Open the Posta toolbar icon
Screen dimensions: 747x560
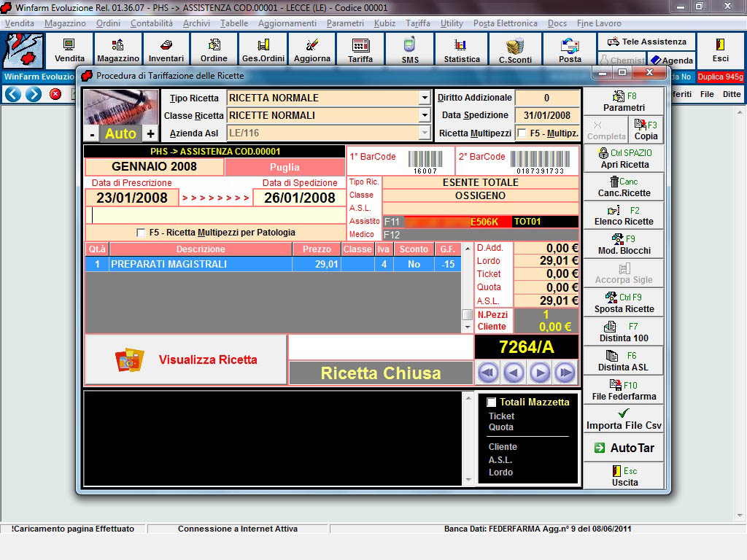click(x=570, y=50)
